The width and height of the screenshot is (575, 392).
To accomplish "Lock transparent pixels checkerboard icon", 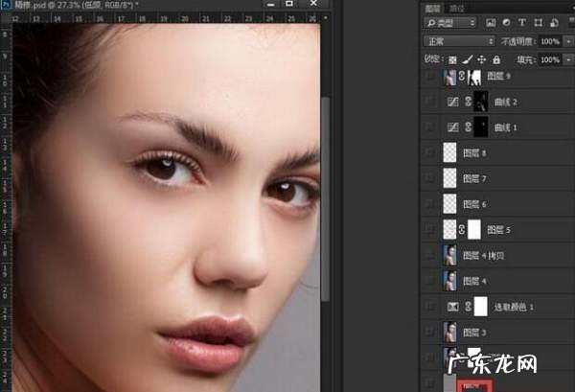I will point(452,59).
